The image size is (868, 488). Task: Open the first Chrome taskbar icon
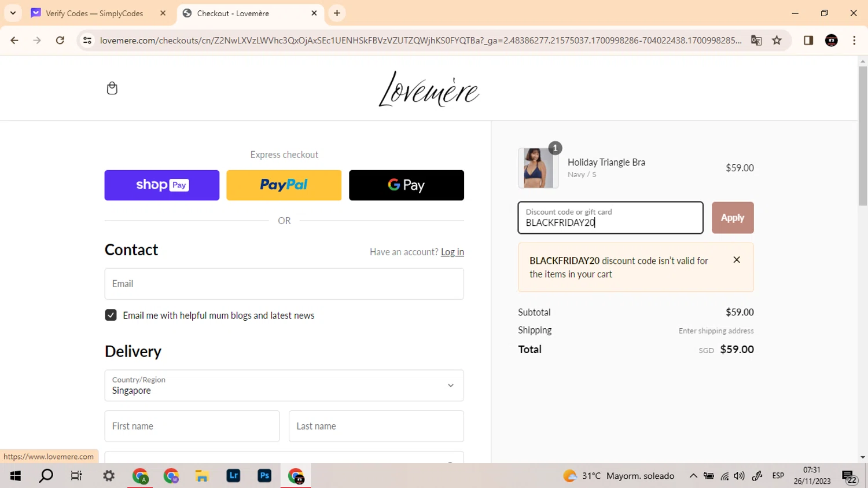click(140, 476)
